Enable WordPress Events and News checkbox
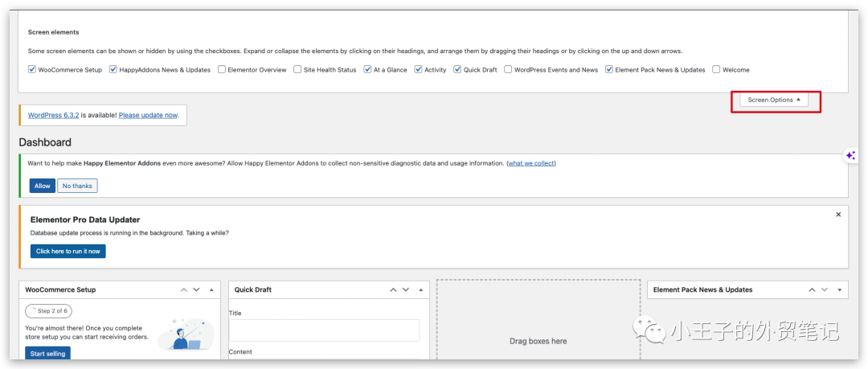Screen dimensions: 868x369 click(508, 70)
